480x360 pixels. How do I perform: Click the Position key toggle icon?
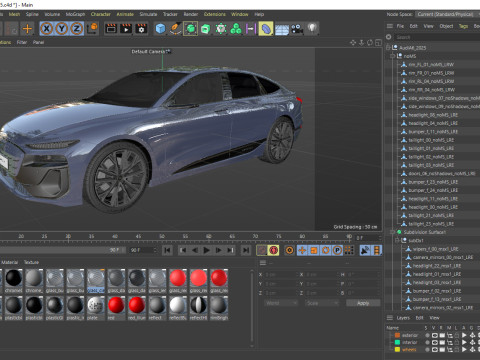click(x=302, y=250)
